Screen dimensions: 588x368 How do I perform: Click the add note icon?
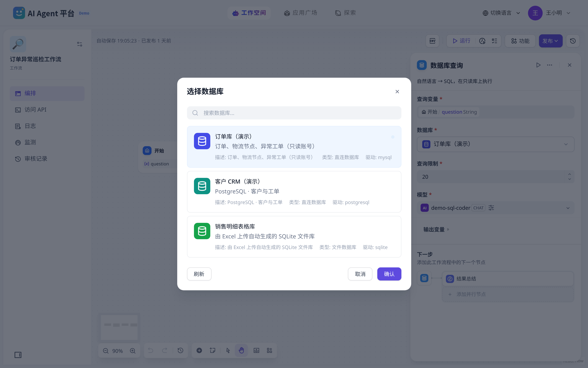pyautogui.click(x=213, y=350)
